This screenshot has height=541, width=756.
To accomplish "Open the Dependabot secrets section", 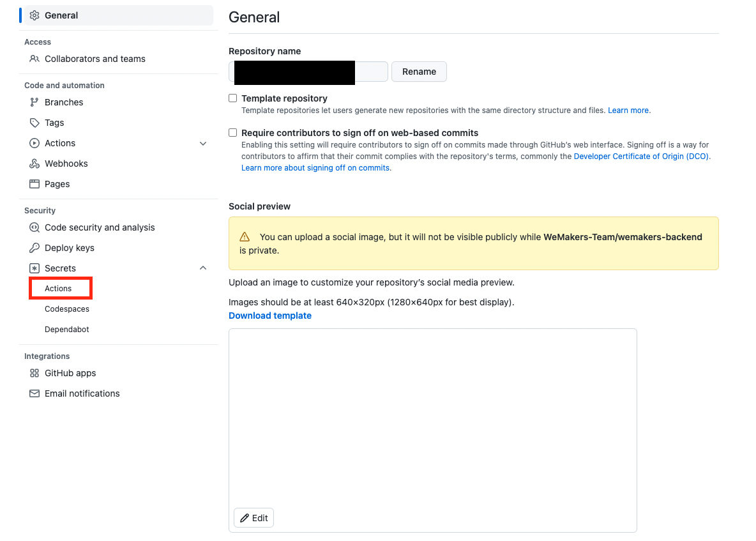I will click(67, 329).
